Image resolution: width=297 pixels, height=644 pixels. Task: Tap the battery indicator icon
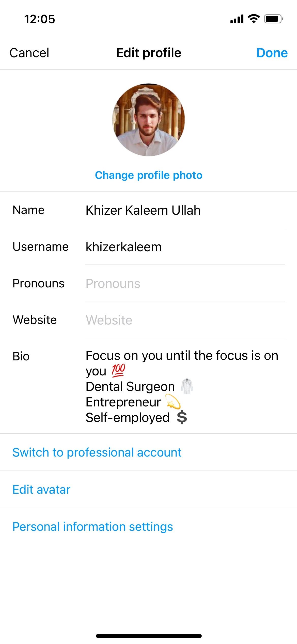pos(273,19)
